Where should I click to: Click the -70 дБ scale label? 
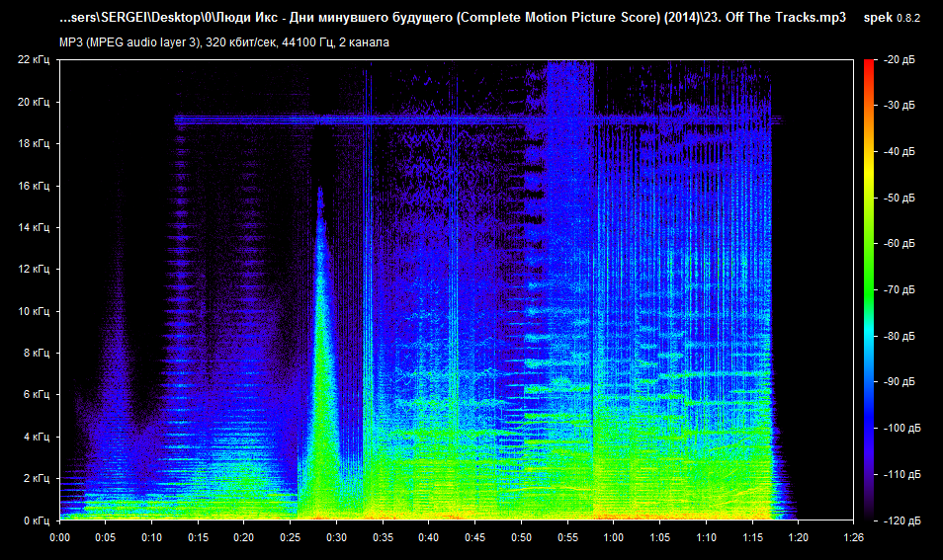900,290
